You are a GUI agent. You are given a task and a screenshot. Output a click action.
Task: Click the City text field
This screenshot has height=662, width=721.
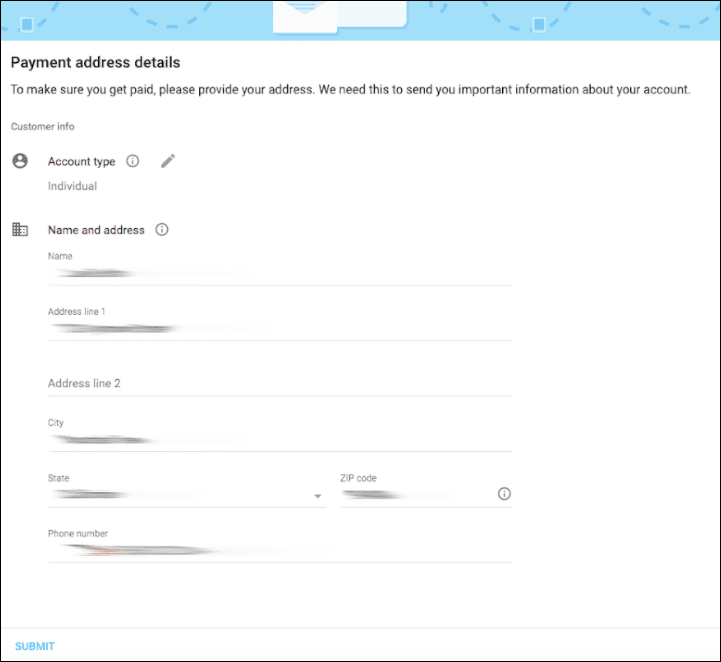pyautogui.click(x=279, y=439)
